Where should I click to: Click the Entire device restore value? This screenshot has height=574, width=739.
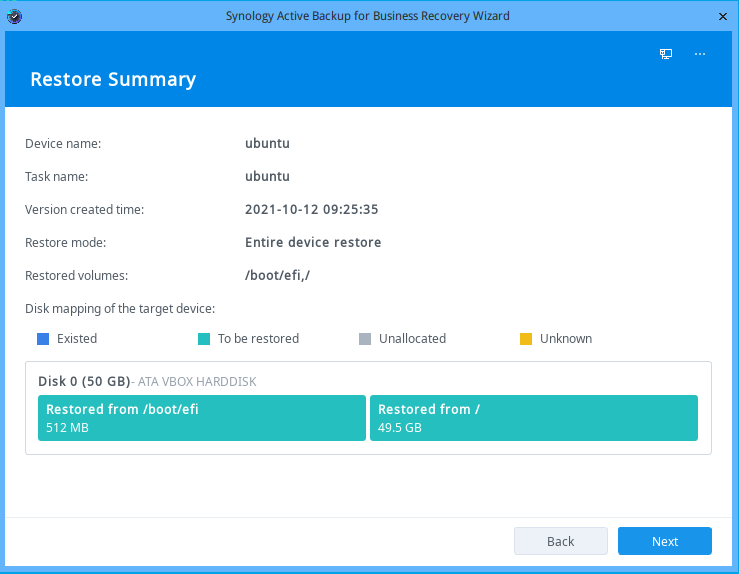(312, 242)
